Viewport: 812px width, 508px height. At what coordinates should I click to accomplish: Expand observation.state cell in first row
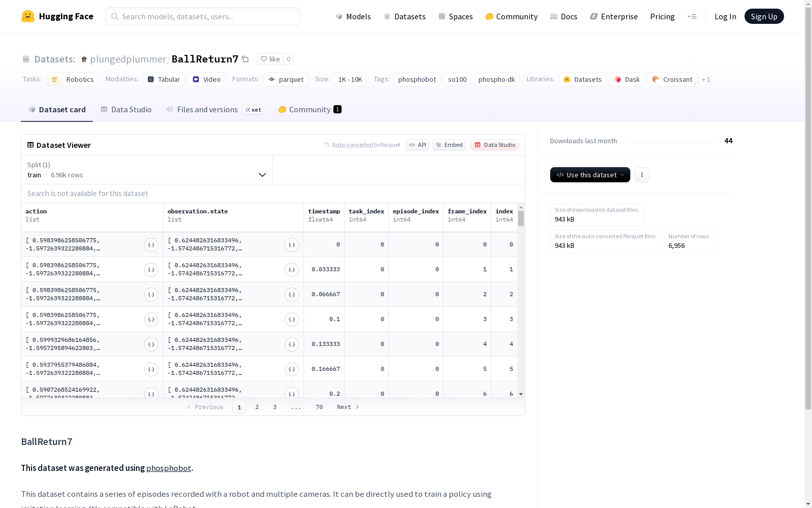[292, 245]
